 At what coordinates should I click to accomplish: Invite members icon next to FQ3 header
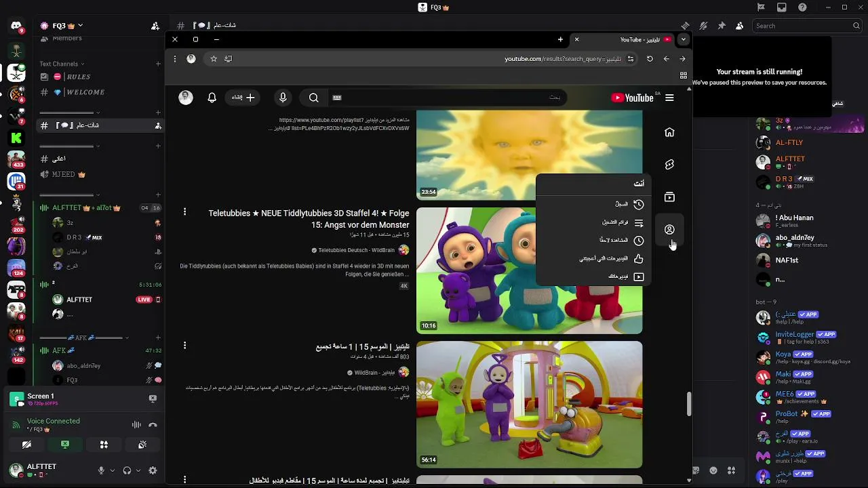coord(155,26)
